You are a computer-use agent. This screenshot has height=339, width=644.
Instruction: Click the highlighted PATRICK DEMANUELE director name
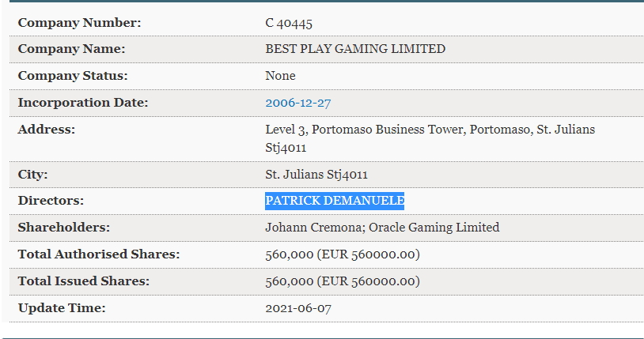[x=335, y=201]
